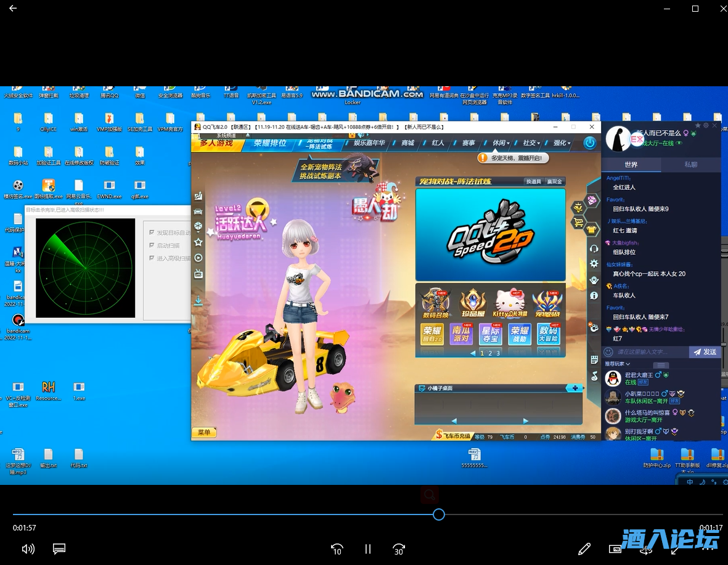Click the yellow shirt wardrobe hexagon icon
Image resolution: width=728 pixels, height=565 pixels.
click(x=592, y=229)
